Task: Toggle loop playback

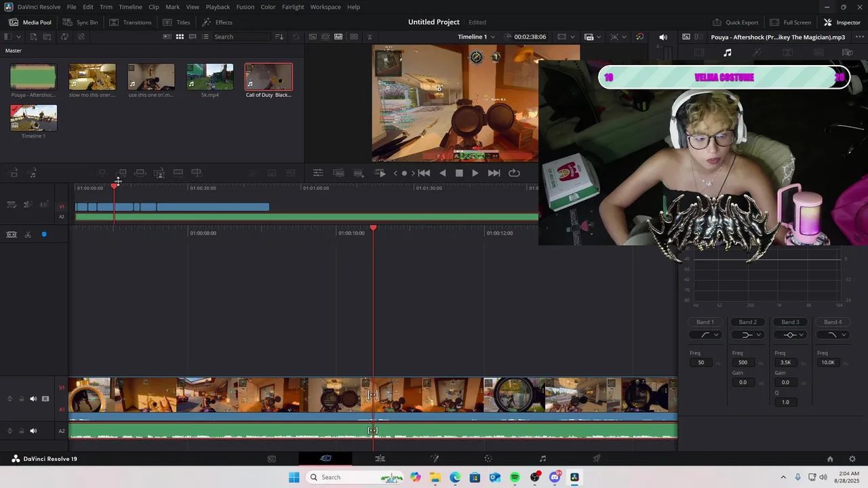Action: point(514,173)
